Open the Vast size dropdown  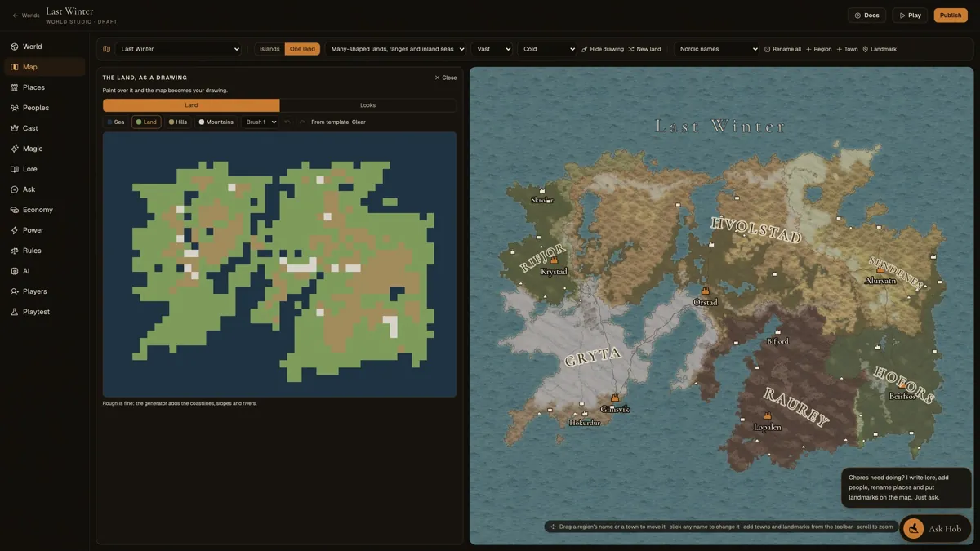pos(492,49)
